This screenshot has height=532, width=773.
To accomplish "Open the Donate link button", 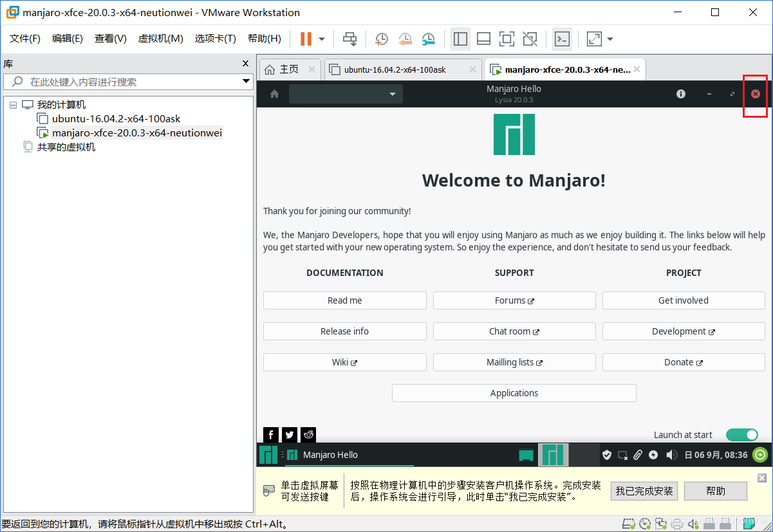I will pos(684,362).
